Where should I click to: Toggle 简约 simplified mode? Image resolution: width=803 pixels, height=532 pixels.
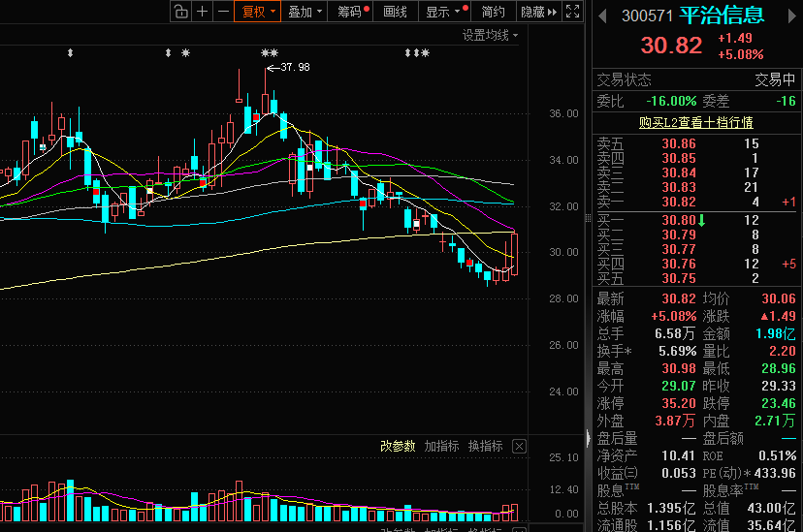tap(493, 12)
